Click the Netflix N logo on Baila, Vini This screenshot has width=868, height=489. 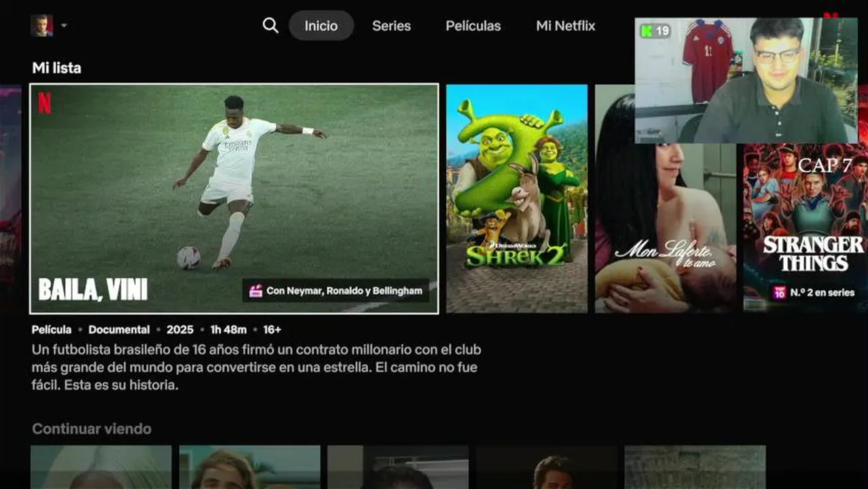45,103
